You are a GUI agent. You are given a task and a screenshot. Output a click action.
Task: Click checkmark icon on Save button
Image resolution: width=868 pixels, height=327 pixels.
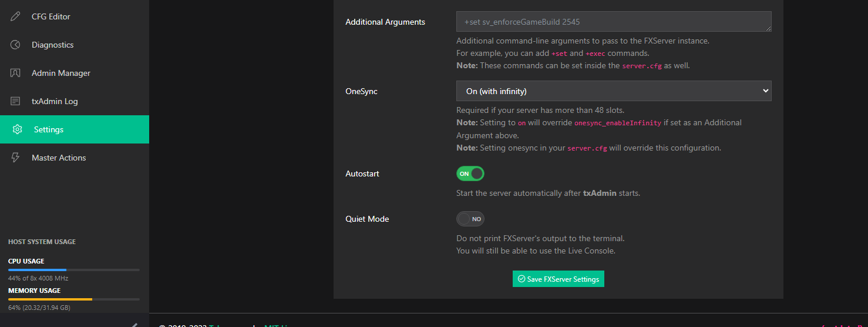[x=521, y=279]
